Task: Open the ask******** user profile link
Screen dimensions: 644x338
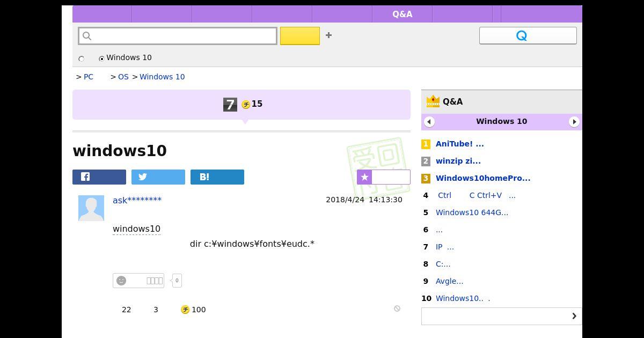Action: tap(137, 200)
